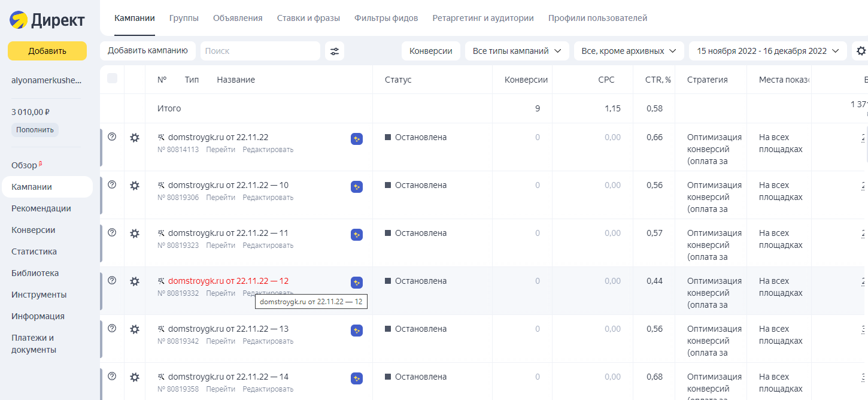Click the Yandex Direct logo

click(x=47, y=20)
